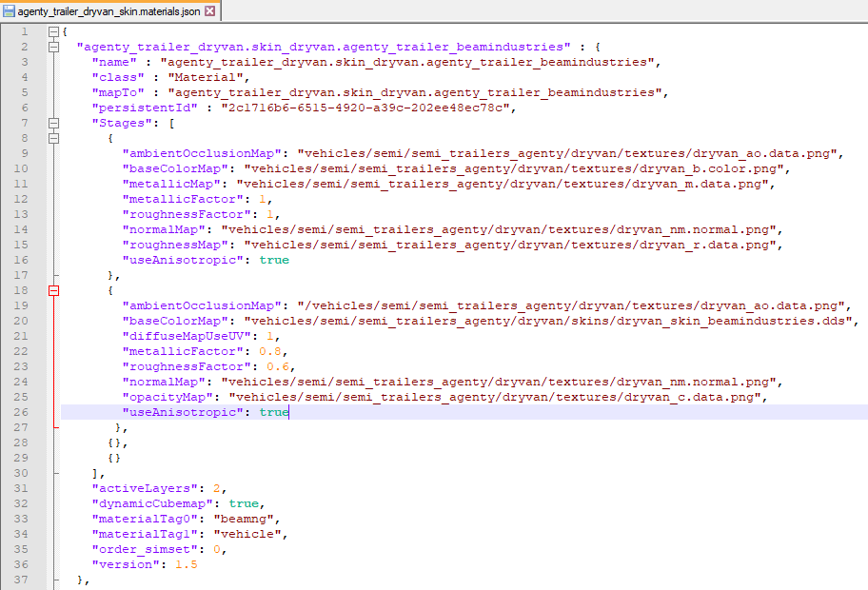Click the "vehicle" materialTag1 value
Viewport: 868px width, 590px height.
(x=247, y=534)
